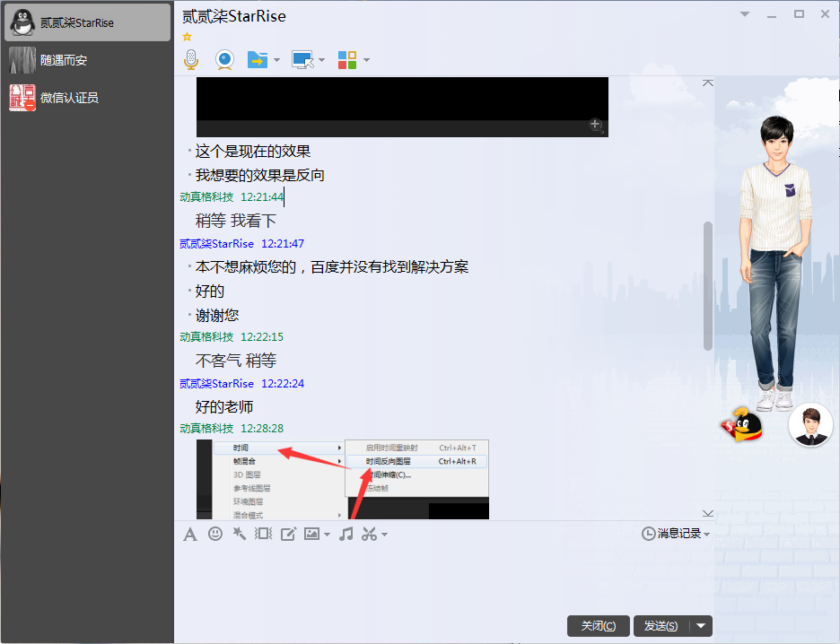Open the emoji smiley picker
The width and height of the screenshot is (840, 644).
pyautogui.click(x=215, y=534)
